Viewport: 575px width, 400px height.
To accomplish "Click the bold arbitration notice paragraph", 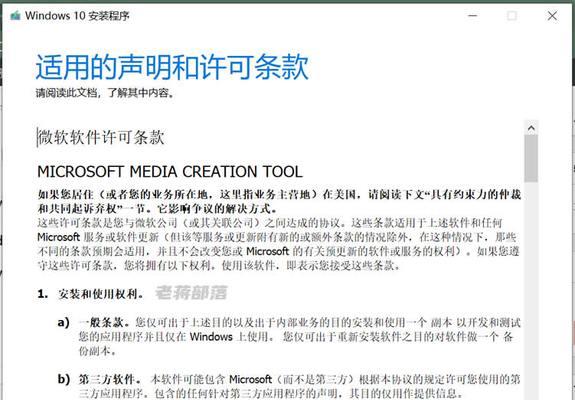I will [x=279, y=201].
